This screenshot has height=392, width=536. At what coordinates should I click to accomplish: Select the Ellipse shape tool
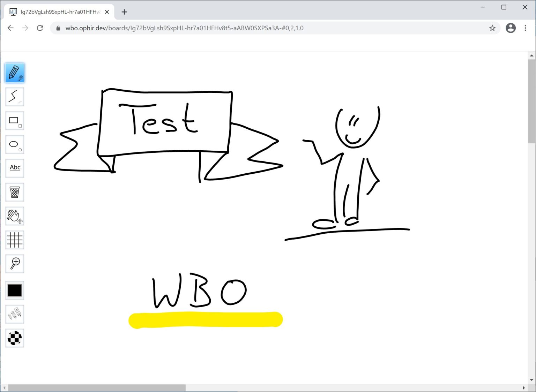15,144
